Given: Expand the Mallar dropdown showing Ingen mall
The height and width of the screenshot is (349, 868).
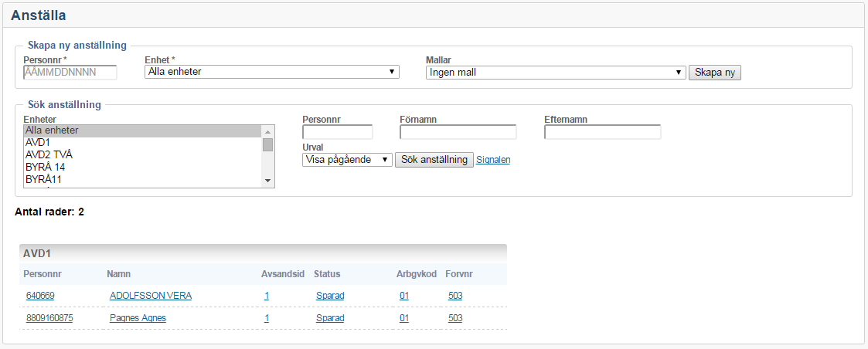Looking at the screenshot, I should click(x=555, y=73).
